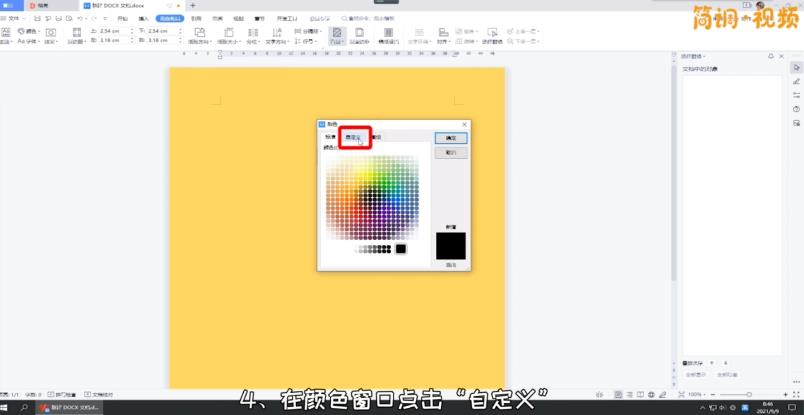Open the 文件 menu

coord(13,18)
